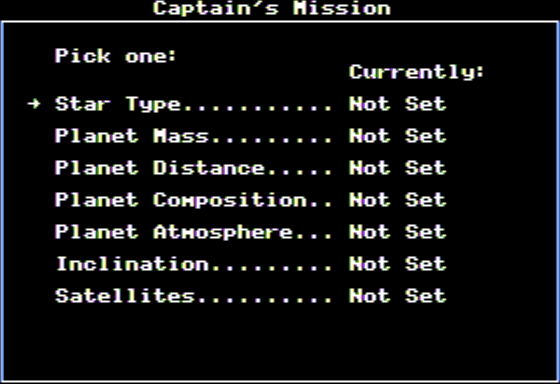The image size is (560, 384).
Task: Click the Not Set value for Star Type
Action: (398, 104)
